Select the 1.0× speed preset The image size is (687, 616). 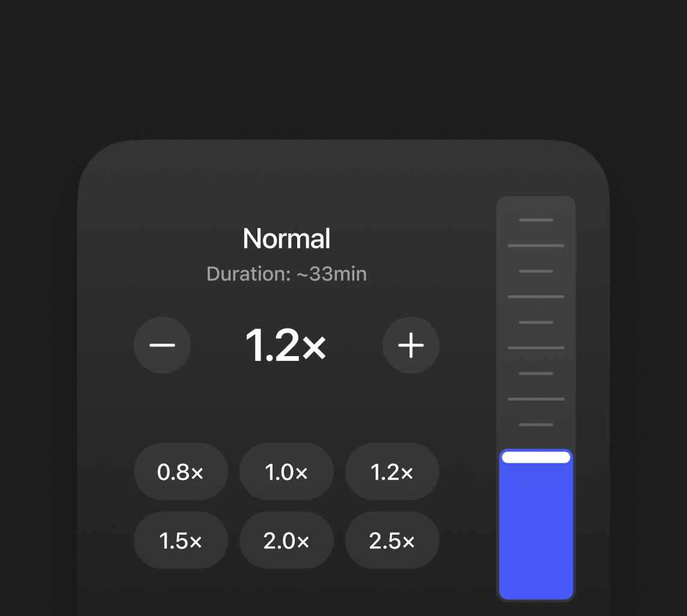click(286, 472)
